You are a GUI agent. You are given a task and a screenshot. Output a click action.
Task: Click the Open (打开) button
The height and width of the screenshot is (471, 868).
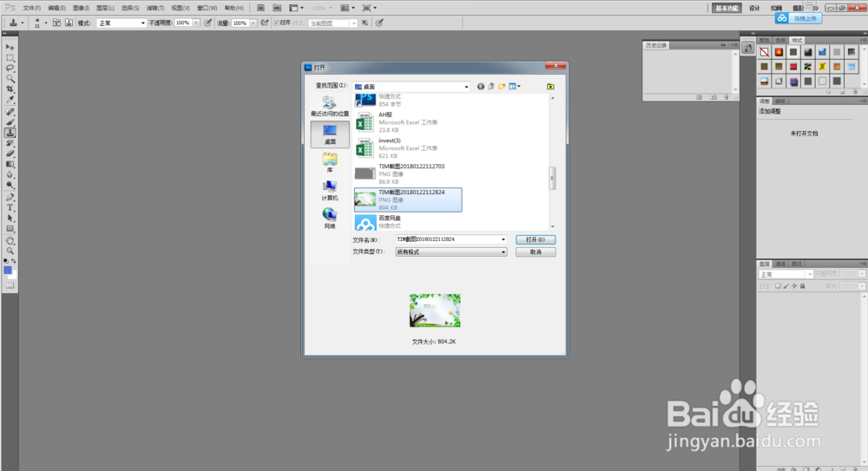click(x=536, y=239)
